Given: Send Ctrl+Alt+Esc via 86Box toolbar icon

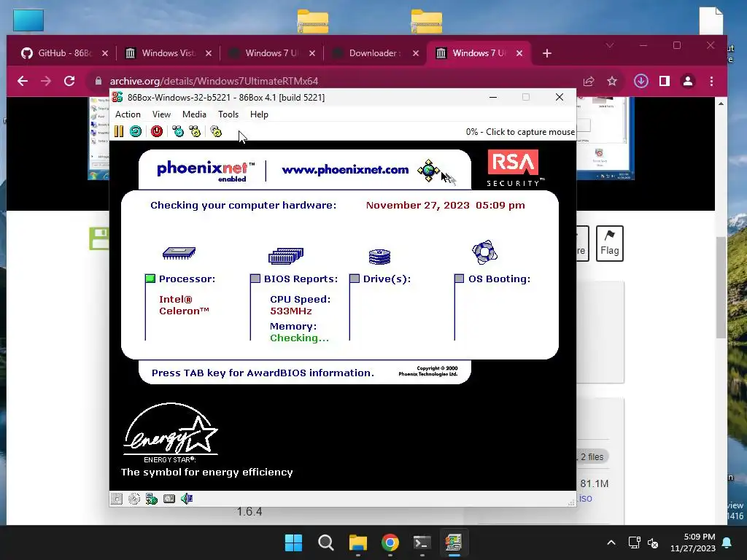Looking at the screenshot, I should pos(195,131).
